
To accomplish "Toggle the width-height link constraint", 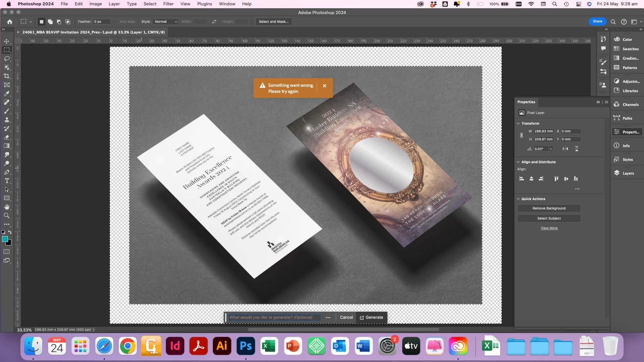I will click(x=522, y=135).
